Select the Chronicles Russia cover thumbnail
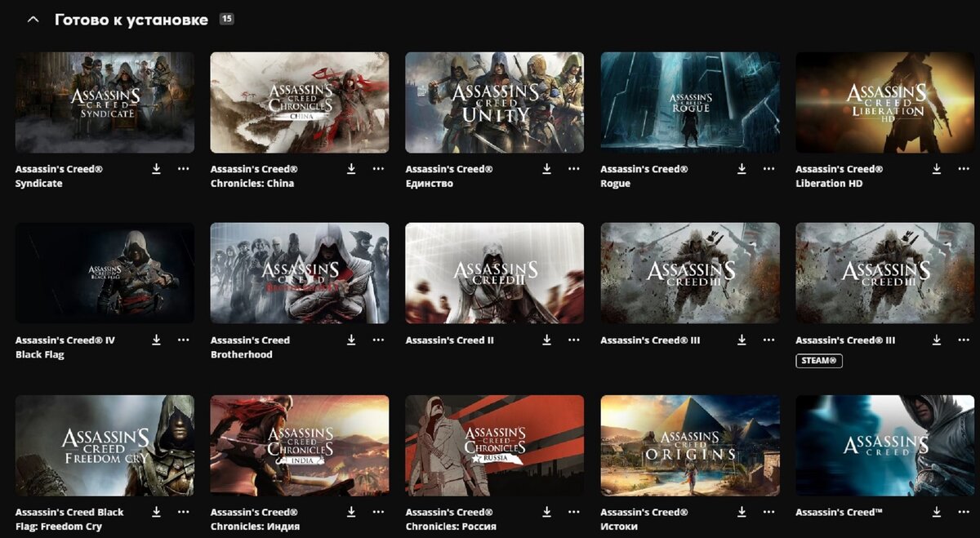 click(495, 446)
